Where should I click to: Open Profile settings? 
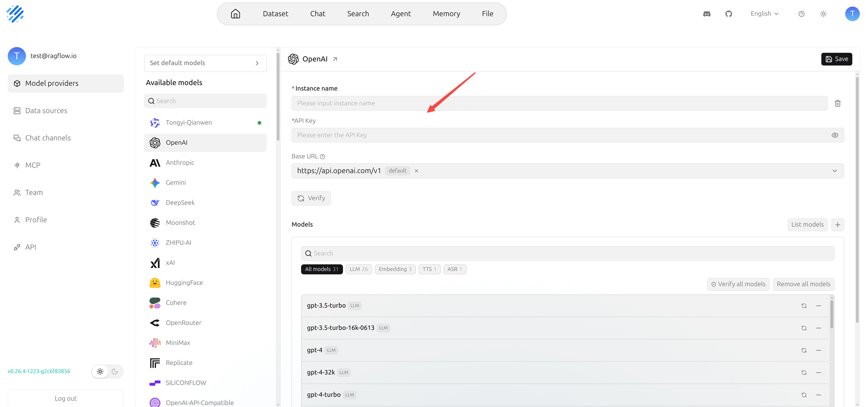coord(66,220)
